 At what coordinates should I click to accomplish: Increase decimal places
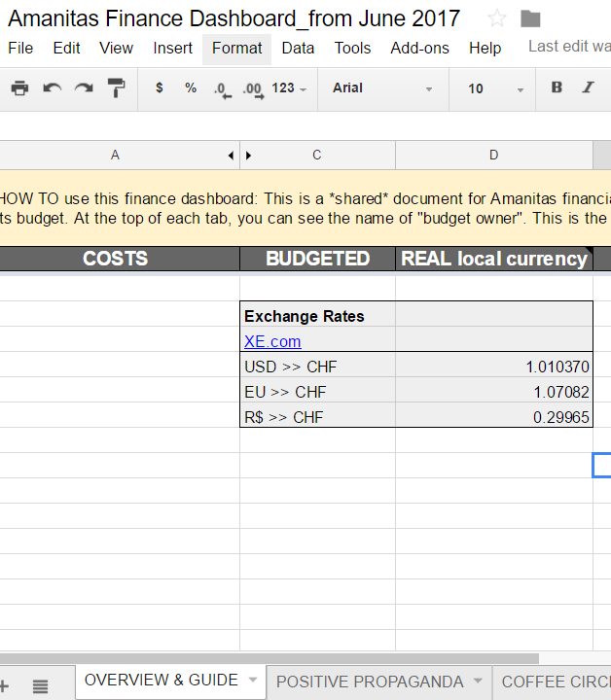[x=254, y=89]
